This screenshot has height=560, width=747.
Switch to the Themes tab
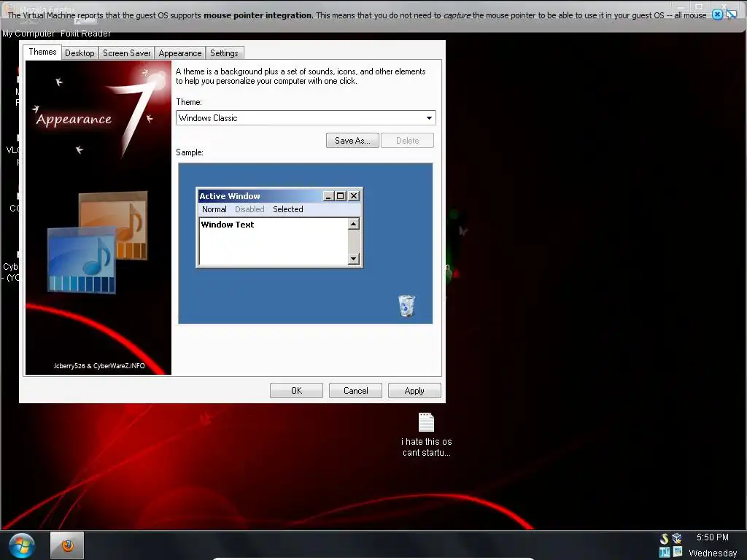click(42, 52)
